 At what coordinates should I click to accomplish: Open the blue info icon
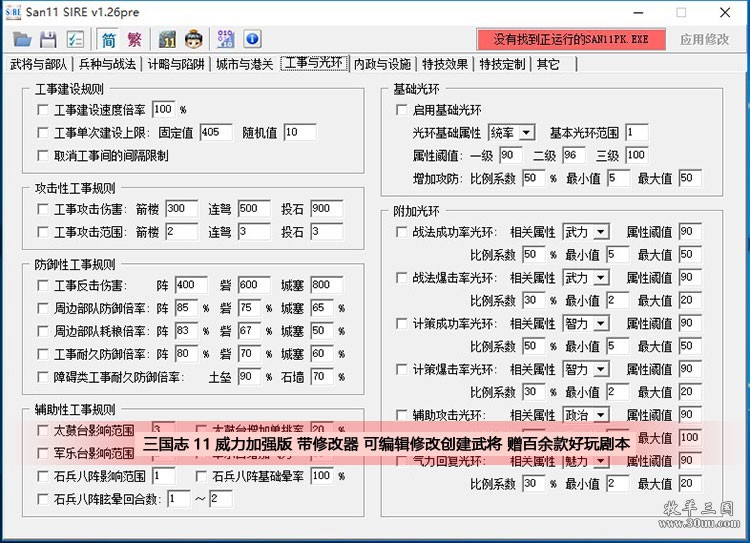click(x=253, y=39)
